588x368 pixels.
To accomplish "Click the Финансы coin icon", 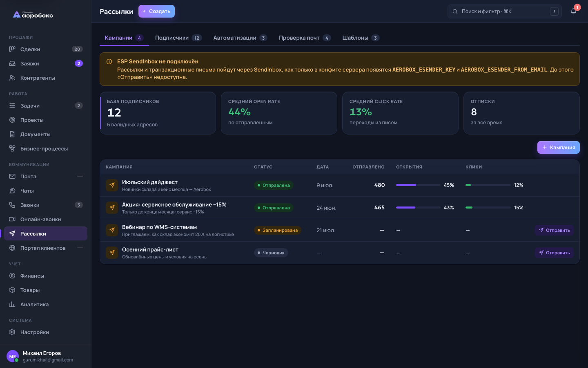I will click(x=12, y=276).
